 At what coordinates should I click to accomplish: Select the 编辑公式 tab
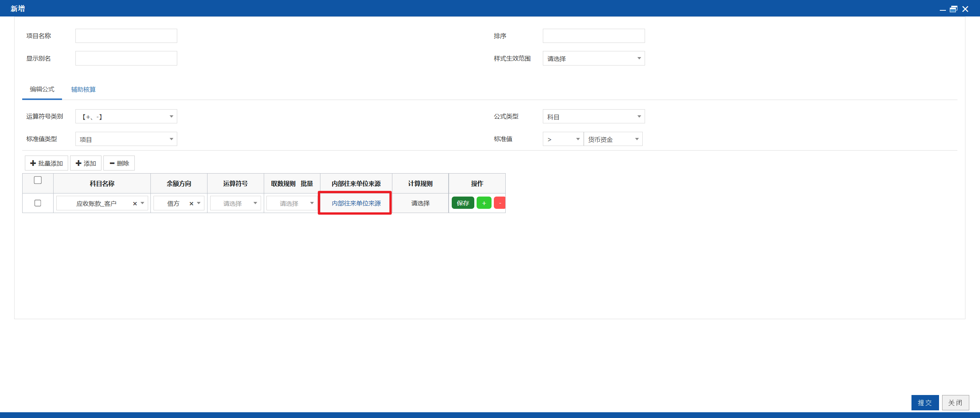42,89
